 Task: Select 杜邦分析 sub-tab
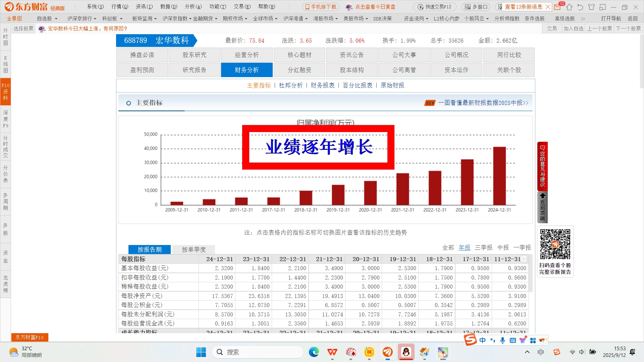291,85
